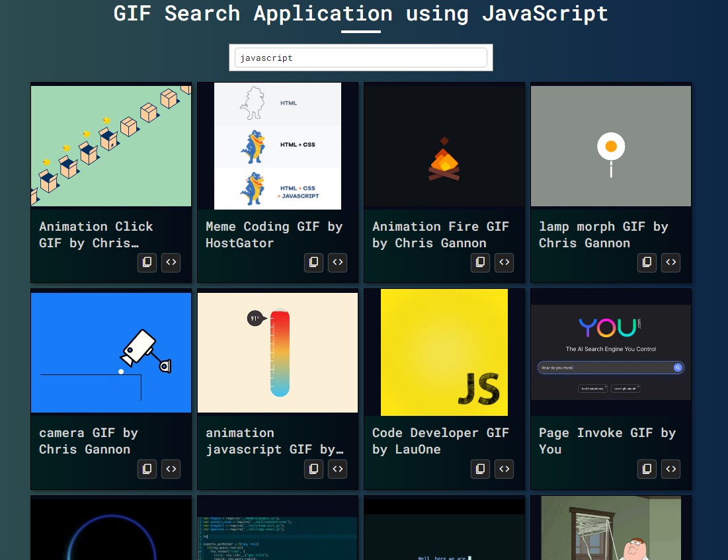Select the 'Code Developer GIF by LauOne' title
728x560 pixels.
[x=441, y=441]
